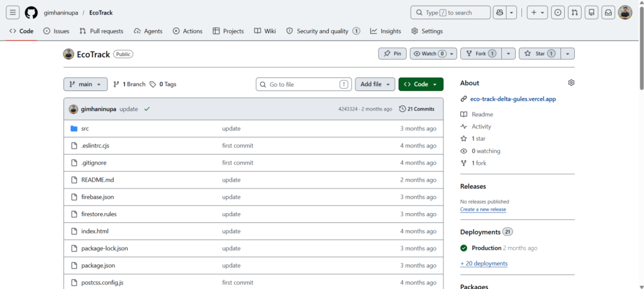Click the file icon beside firestore.rules
The width and height of the screenshot is (644, 289).
point(74,214)
